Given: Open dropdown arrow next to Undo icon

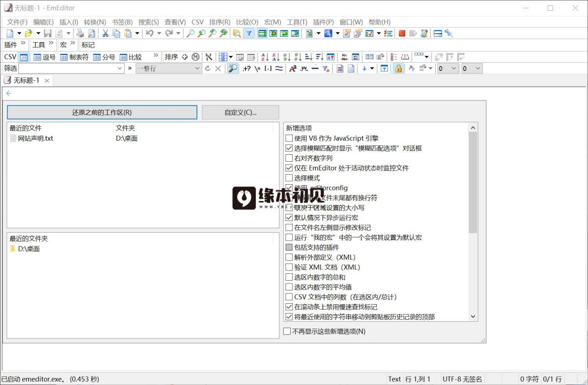Looking at the screenshot, I should [x=159, y=33].
